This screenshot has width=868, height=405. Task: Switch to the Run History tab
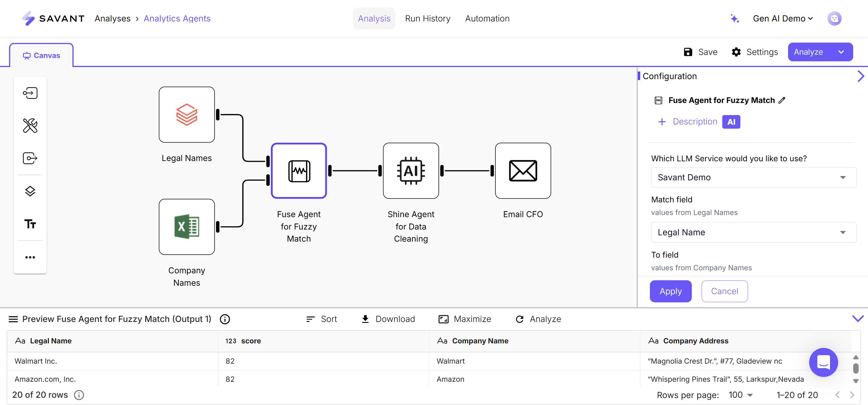coord(428,18)
